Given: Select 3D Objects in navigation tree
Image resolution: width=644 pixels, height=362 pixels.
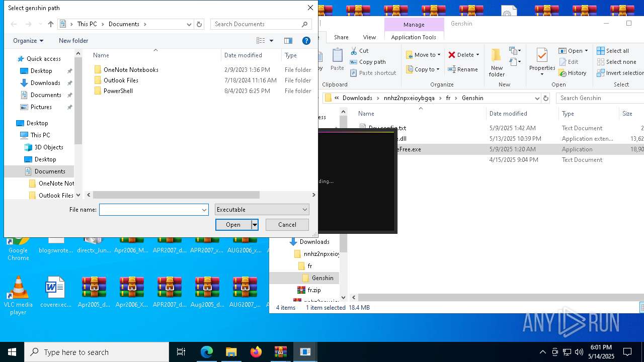Looking at the screenshot, I should 49,147.
